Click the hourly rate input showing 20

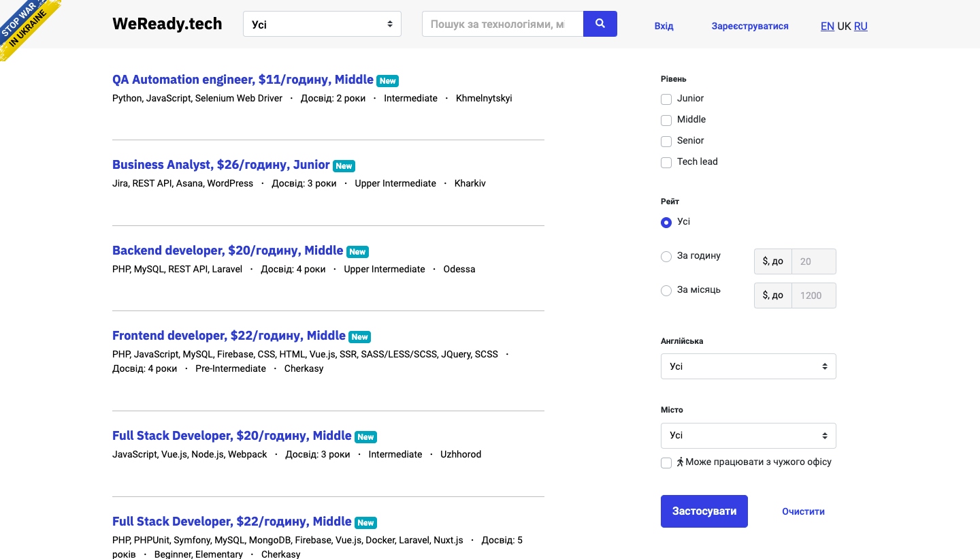pyautogui.click(x=814, y=261)
